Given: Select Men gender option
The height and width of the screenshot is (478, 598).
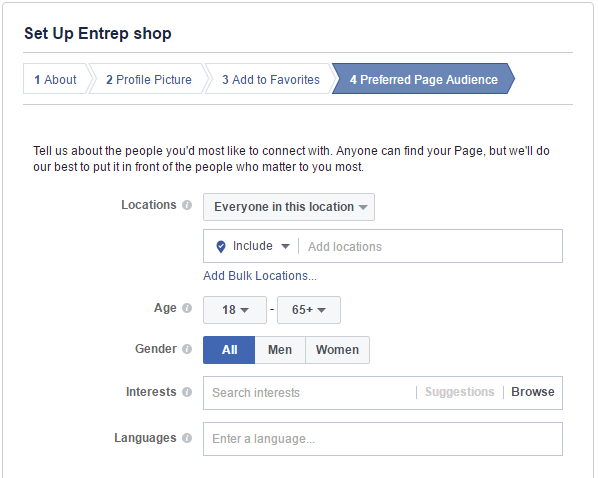Looking at the screenshot, I should point(280,350).
